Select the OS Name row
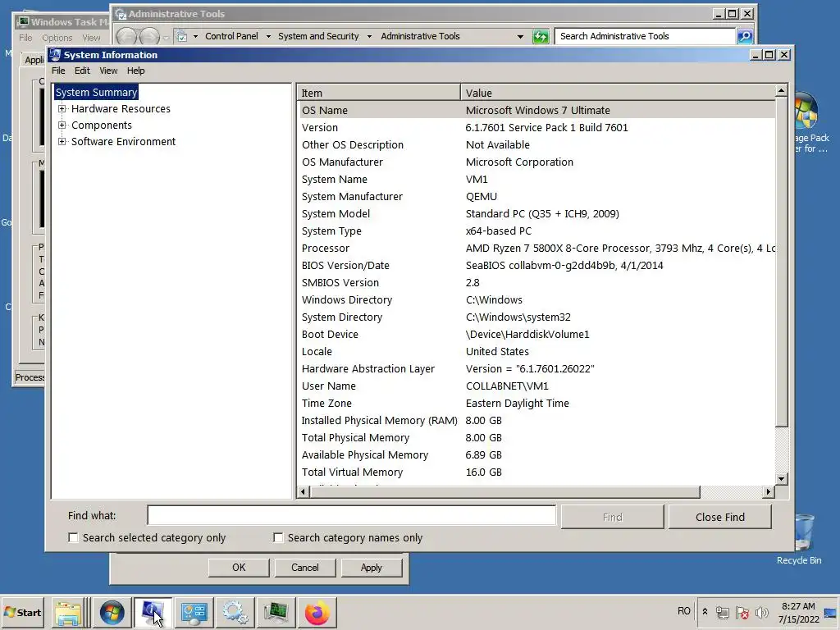This screenshot has height=630, width=840. pos(536,111)
